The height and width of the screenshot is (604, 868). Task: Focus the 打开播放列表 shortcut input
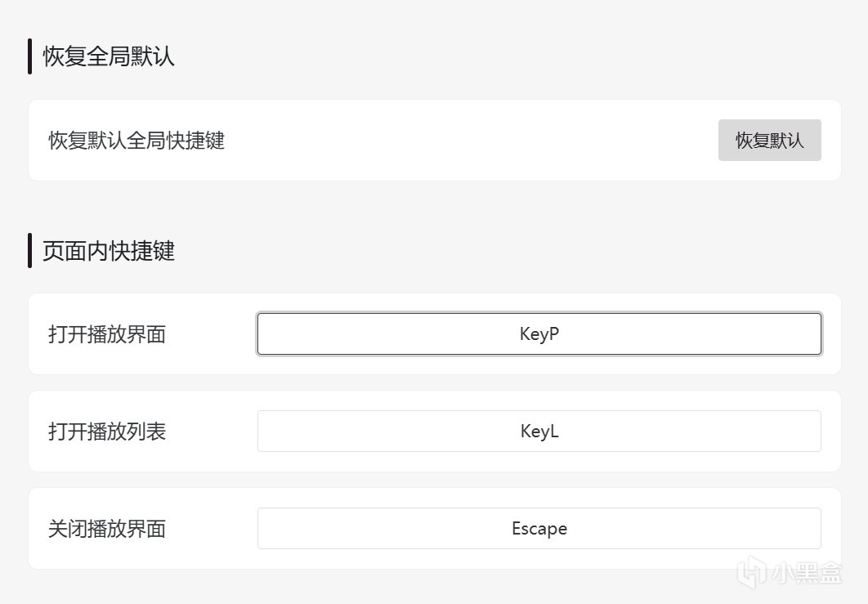(x=539, y=432)
